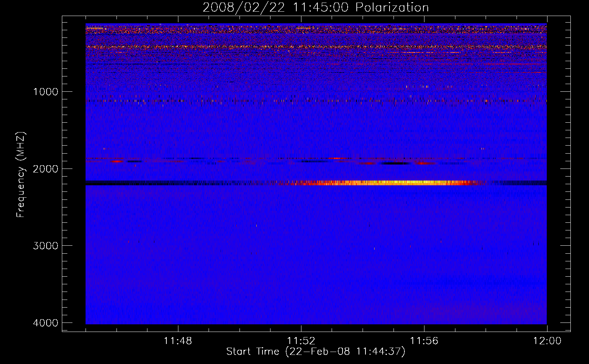The width and height of the screenshot is (589, 364).
Task: Click the 4000 frequency tick label
Action: click(x=46, y=323)
